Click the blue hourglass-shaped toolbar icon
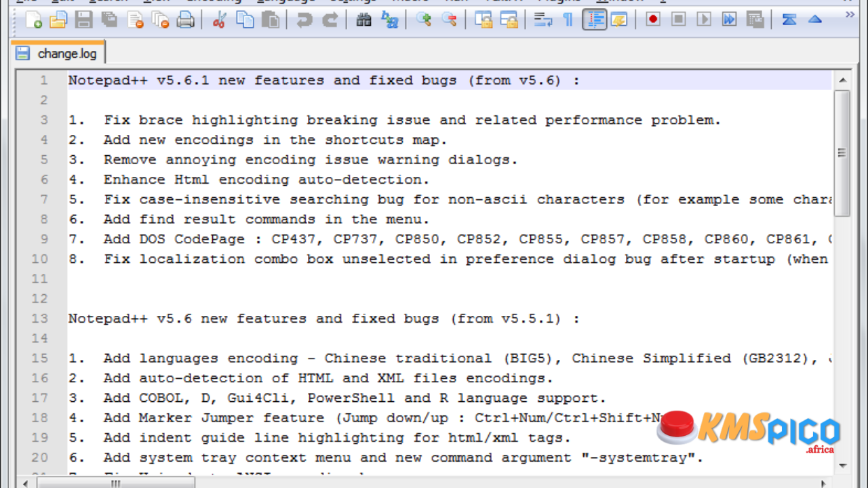 789,20
